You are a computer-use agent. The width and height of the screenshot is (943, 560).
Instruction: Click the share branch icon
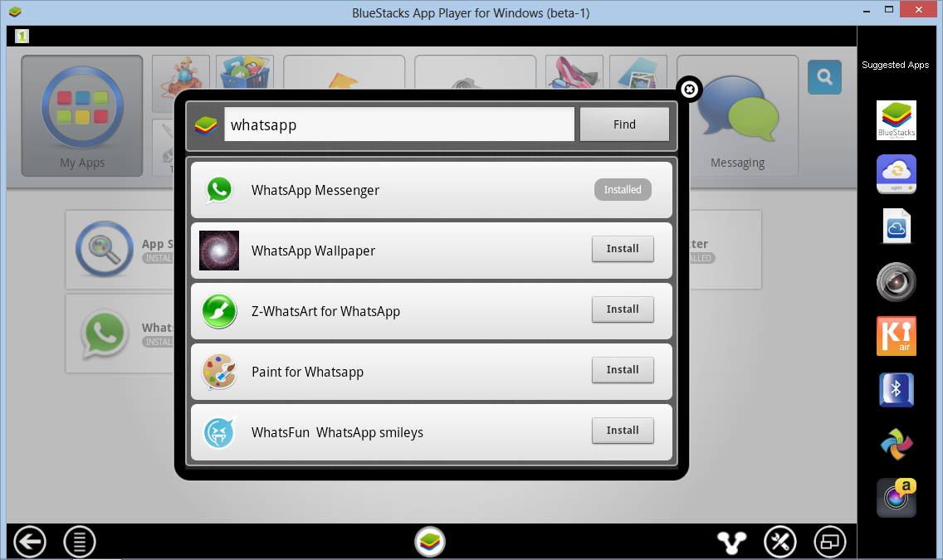click(732, 542)
